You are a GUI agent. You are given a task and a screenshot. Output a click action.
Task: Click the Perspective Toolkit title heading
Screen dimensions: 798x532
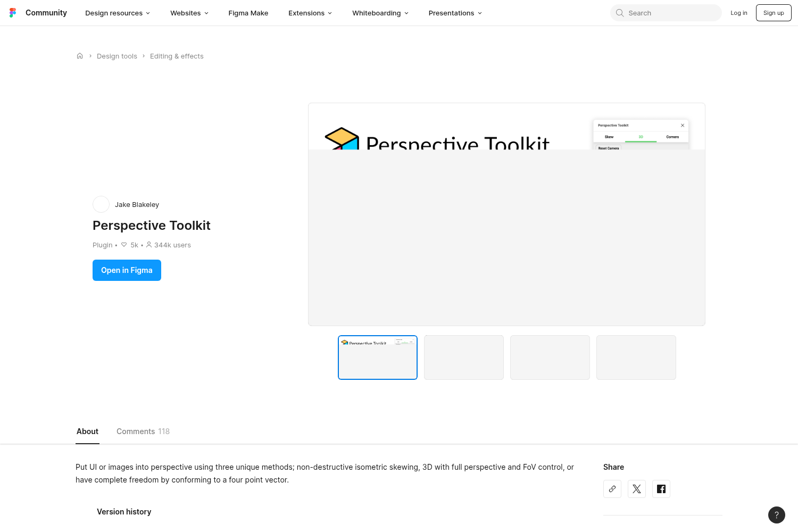[152, 226]
